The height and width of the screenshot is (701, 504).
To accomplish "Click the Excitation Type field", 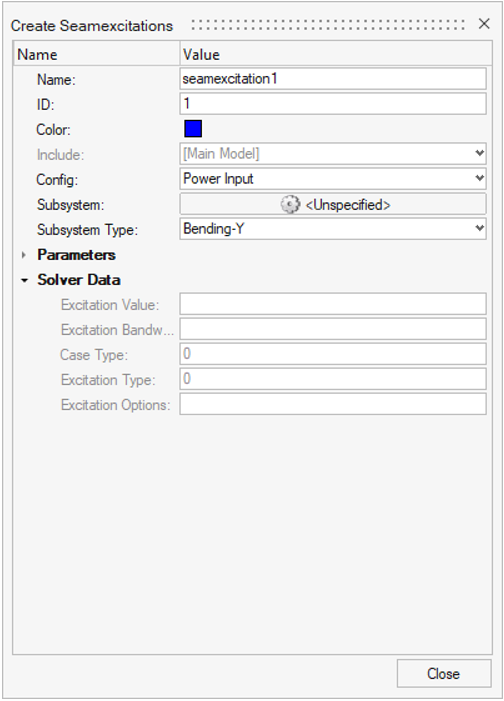I will [x=333, y=379].
